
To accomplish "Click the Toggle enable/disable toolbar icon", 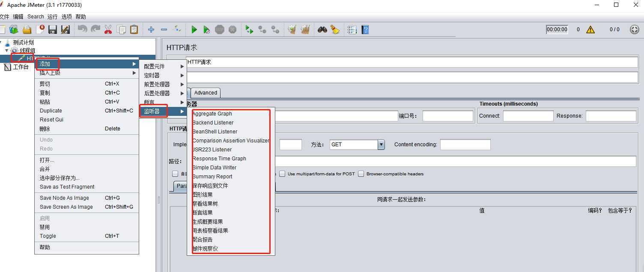I will pos(177,30).
